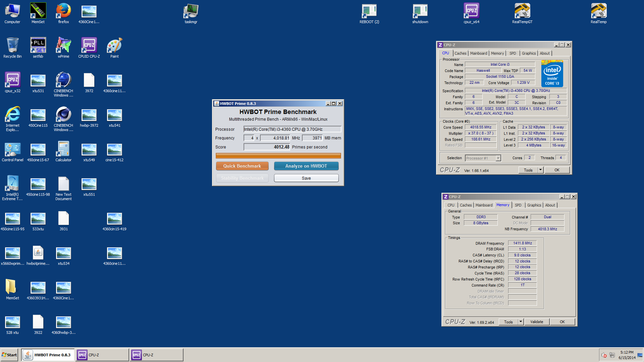Launch Paint from the desktop
The width and height of the screenshot is (644, 362).
(114, 48)
